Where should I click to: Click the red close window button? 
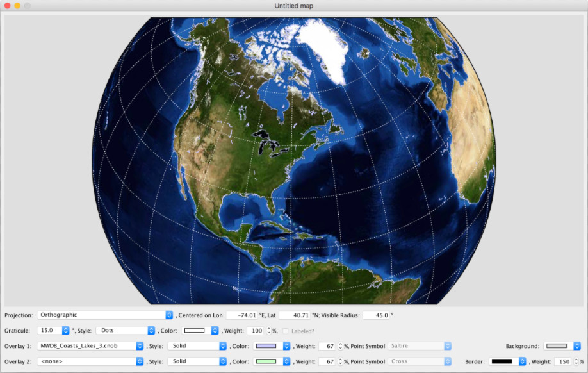pyautogui.click(x=7, y=6)
